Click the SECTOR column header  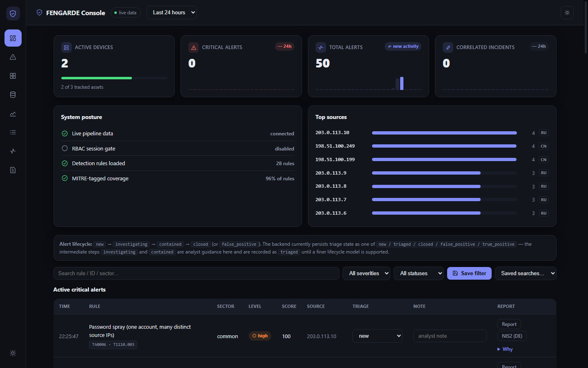click(226, 306)
